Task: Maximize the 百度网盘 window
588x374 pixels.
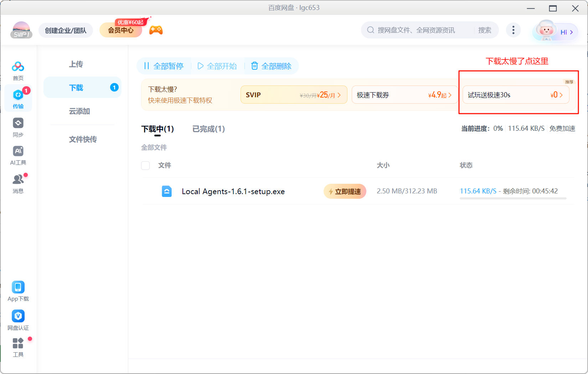Action: pyautogui.click(x=553, y=8)
